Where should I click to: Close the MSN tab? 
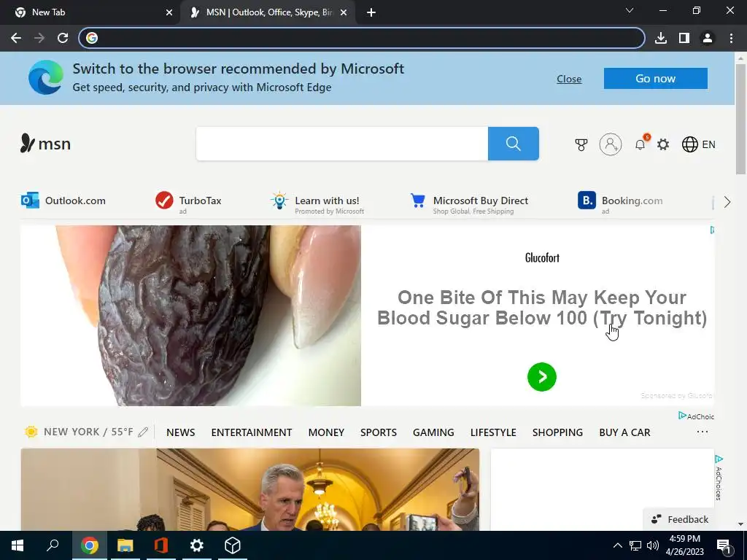click(x=344, y=12)
